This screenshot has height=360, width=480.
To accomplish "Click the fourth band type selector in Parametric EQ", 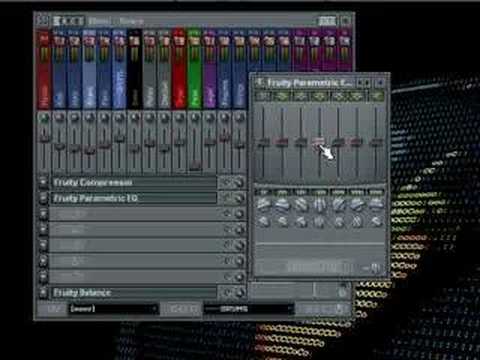I will [x=319, y=96].
